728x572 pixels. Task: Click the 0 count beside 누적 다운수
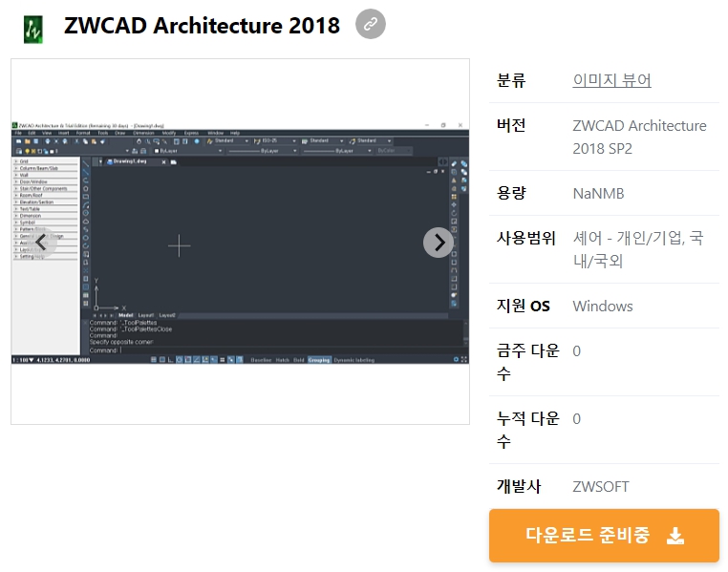coord(576,419)
